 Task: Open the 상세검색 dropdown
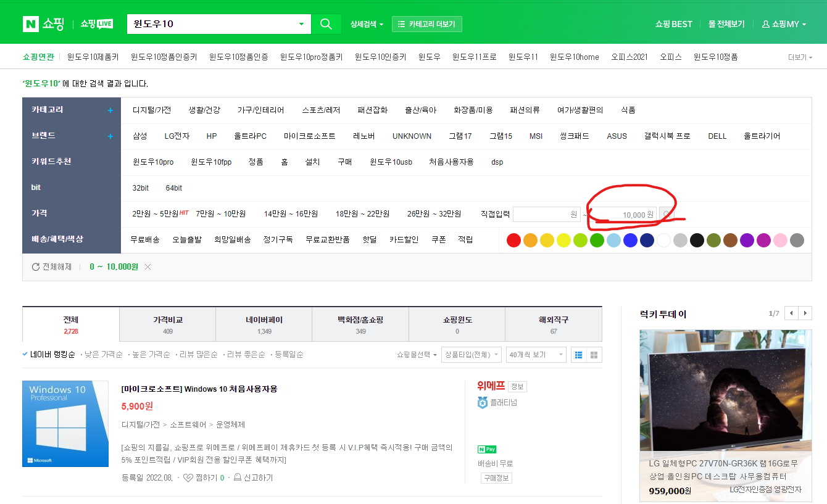[367, 24]
